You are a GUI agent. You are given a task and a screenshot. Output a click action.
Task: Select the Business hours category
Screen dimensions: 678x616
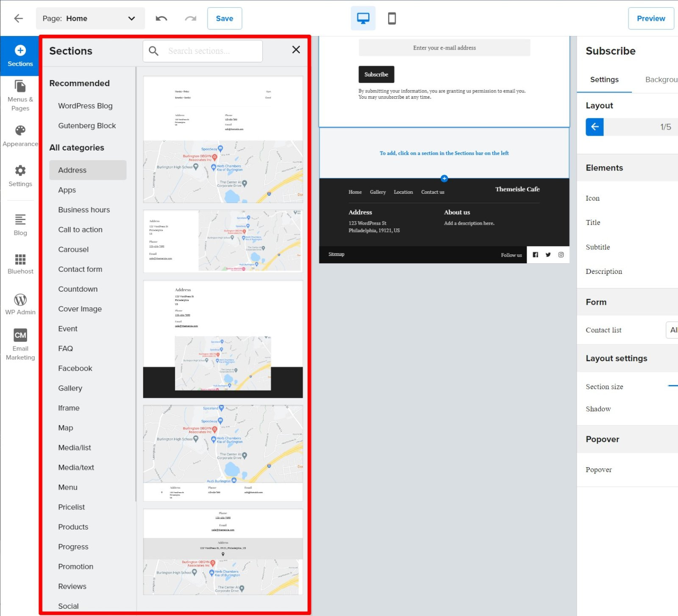click(x=83, y=209)
